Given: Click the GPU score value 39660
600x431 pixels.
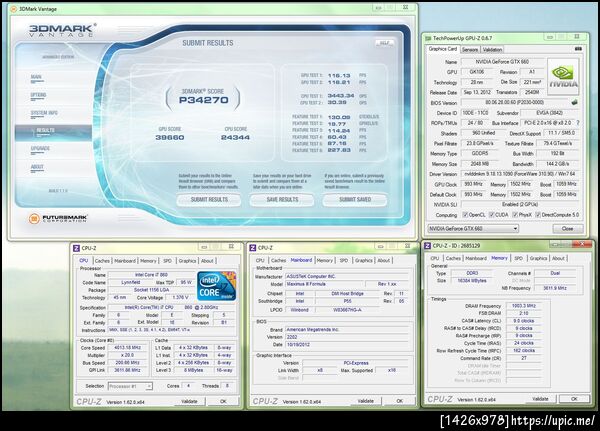Looking at the screenshot, I should coord(170,137).
